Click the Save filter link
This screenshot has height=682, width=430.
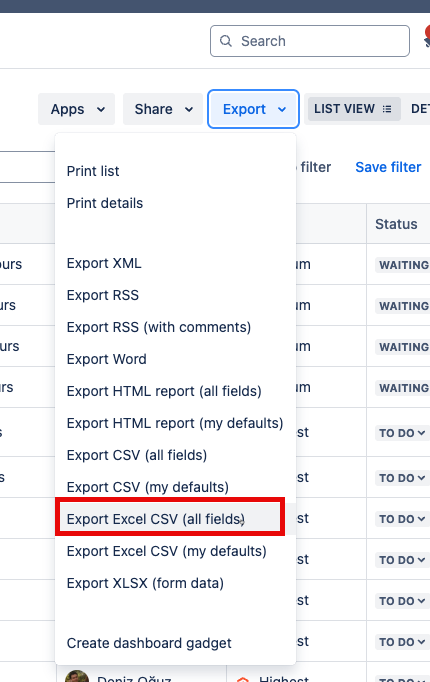tap(388, 167)
